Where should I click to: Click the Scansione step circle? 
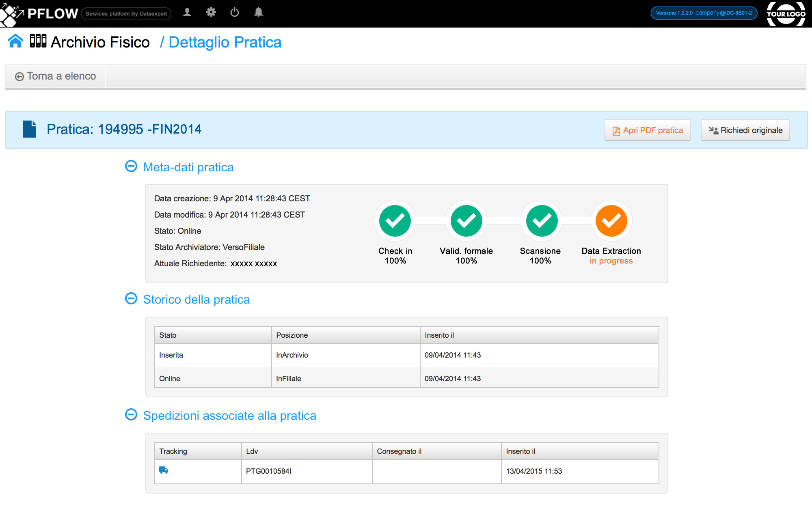tap(542, 221)
